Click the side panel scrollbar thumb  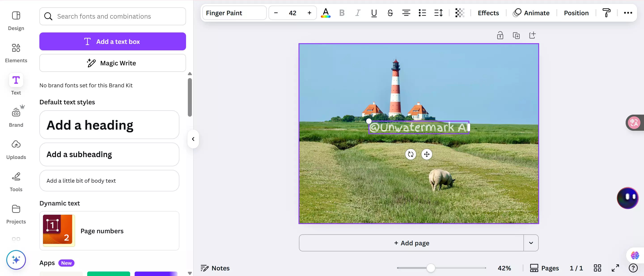point(190,97)
